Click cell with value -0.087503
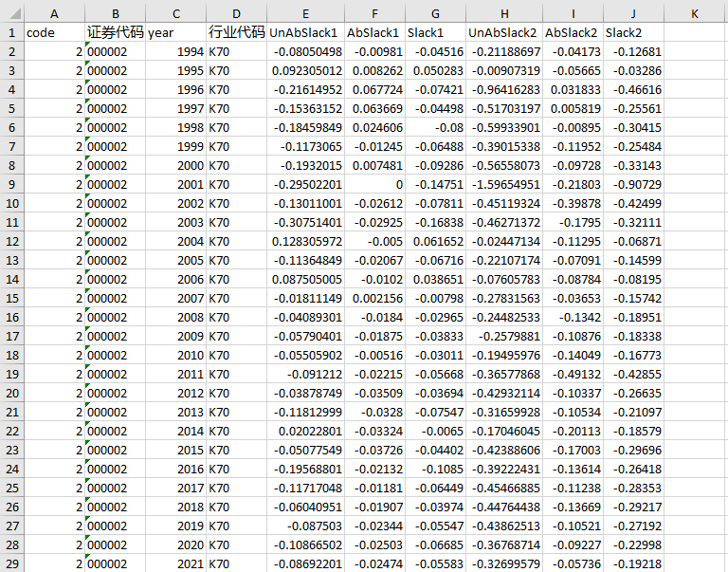The image size is (728, 572). (305, 526)
